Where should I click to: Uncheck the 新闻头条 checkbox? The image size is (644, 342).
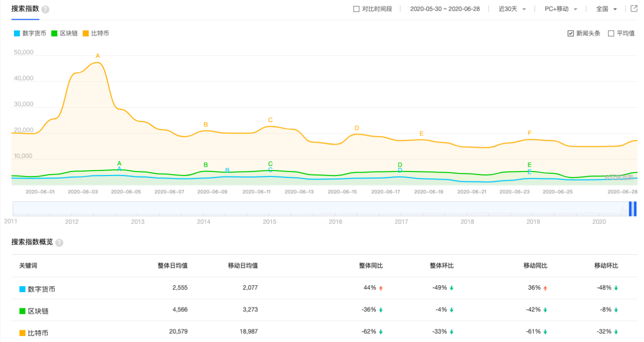pos(571,34)
